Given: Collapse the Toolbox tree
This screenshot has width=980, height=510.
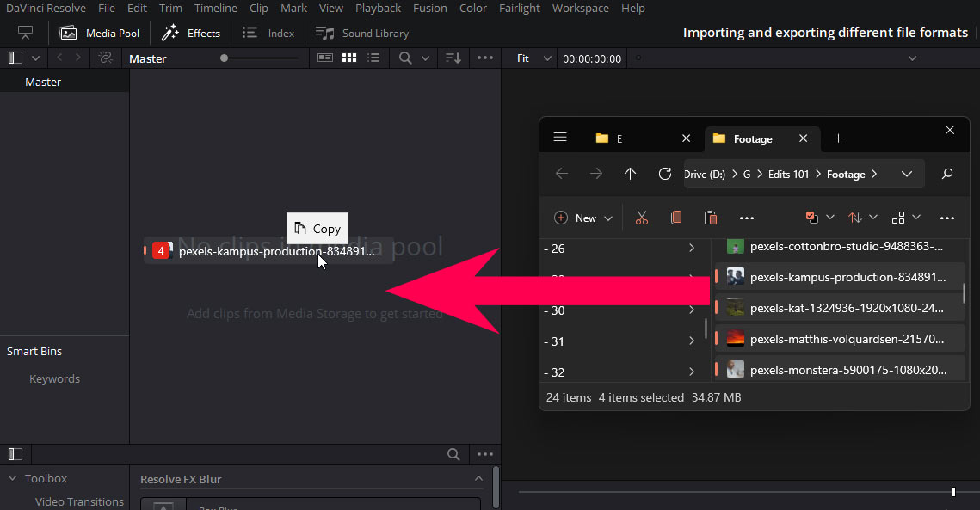Looking at the screenshot, I should 13,478.
